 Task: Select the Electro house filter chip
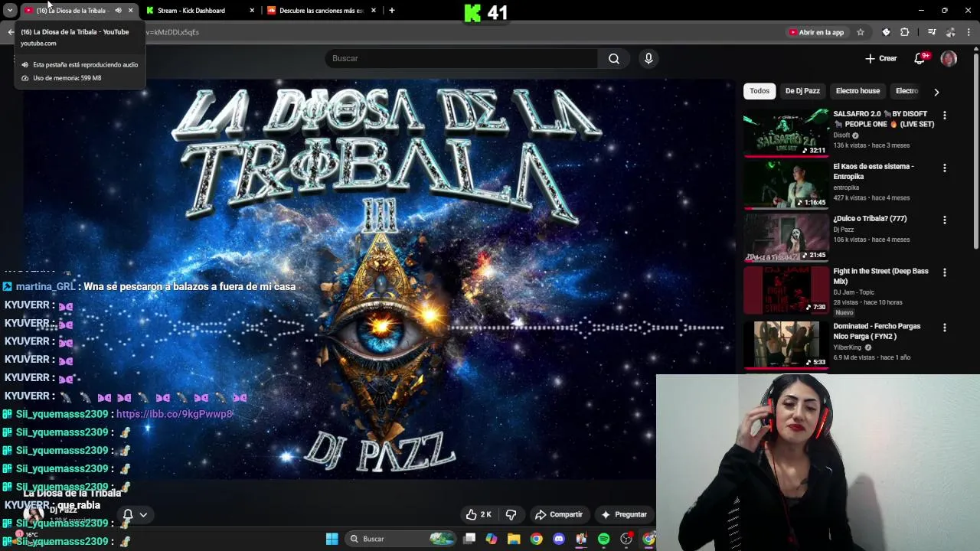(x=857, y=91)
